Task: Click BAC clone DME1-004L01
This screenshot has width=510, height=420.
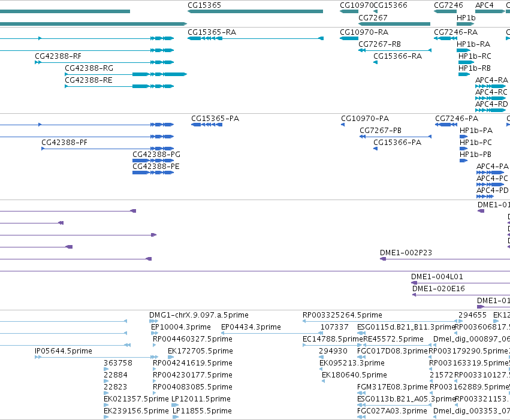Action: point(437,277)
